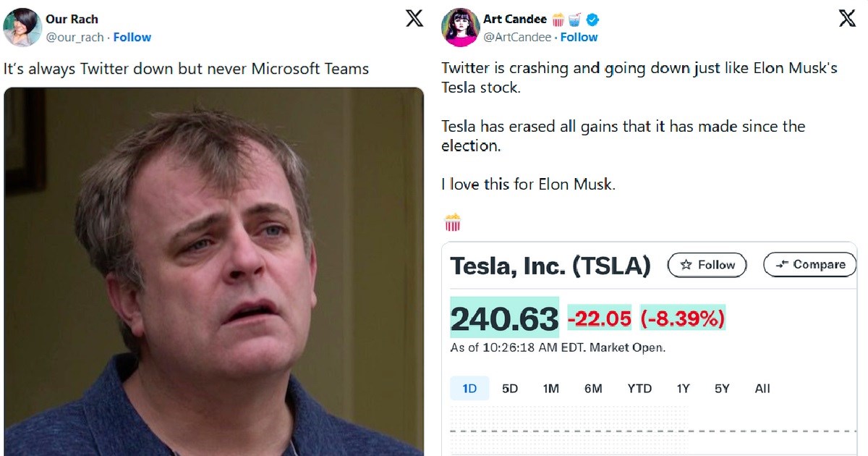
Task: Open the 5Y chart range
Action: point(722,389)
